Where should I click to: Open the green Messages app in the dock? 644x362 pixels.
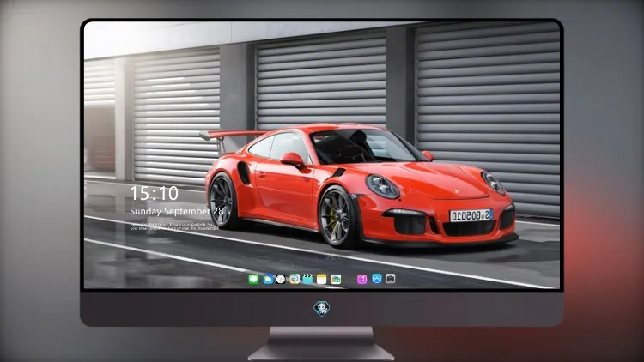coord(253,280)
